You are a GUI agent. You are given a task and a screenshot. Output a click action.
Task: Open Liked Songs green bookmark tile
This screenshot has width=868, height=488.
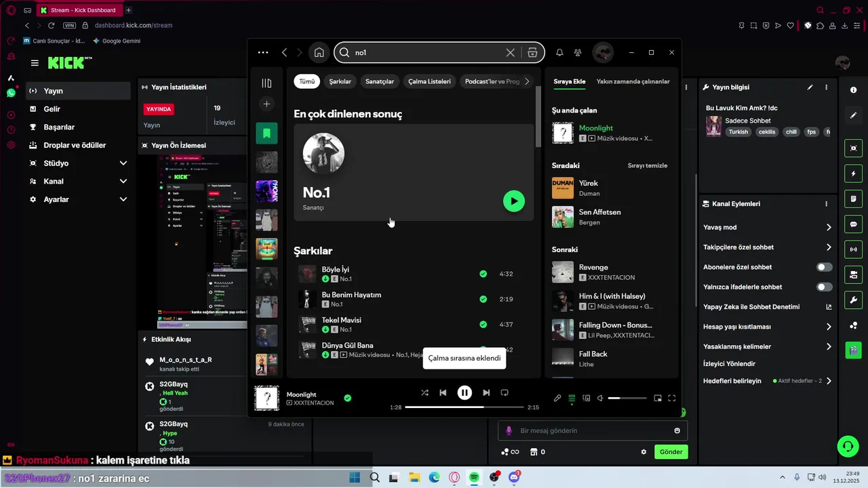pos(267,134)
